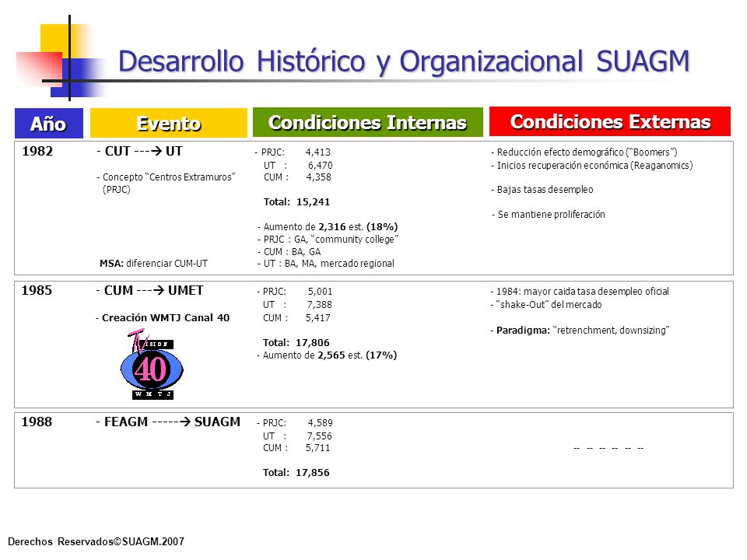Click 'Reducción efecto demográfico ("Boomers")' line

click(x=584, y=152)
